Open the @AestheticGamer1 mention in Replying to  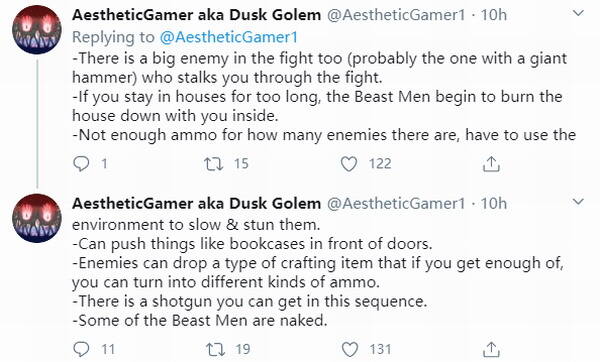click(228, 37)
